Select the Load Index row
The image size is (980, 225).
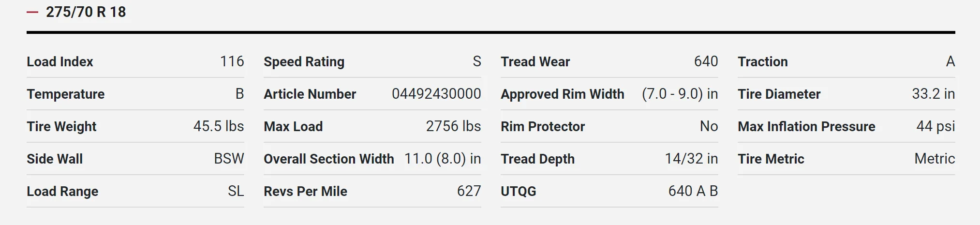[135, 61]
